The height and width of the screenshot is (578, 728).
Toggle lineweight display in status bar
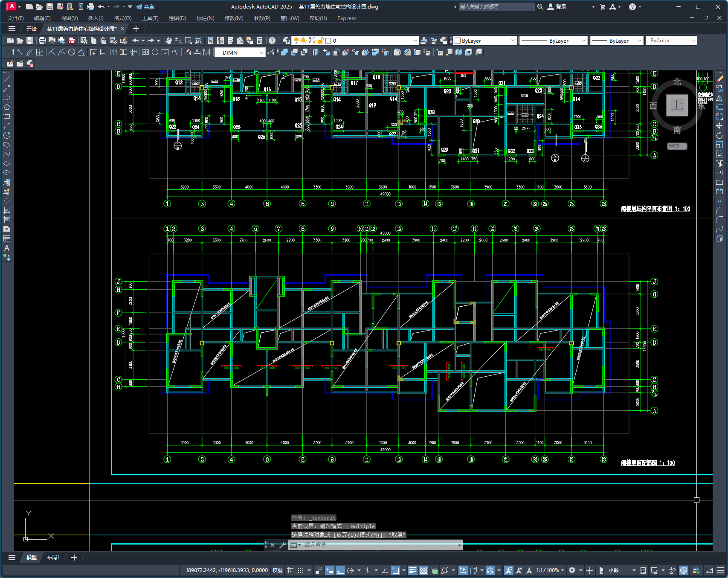pos(412,570)
